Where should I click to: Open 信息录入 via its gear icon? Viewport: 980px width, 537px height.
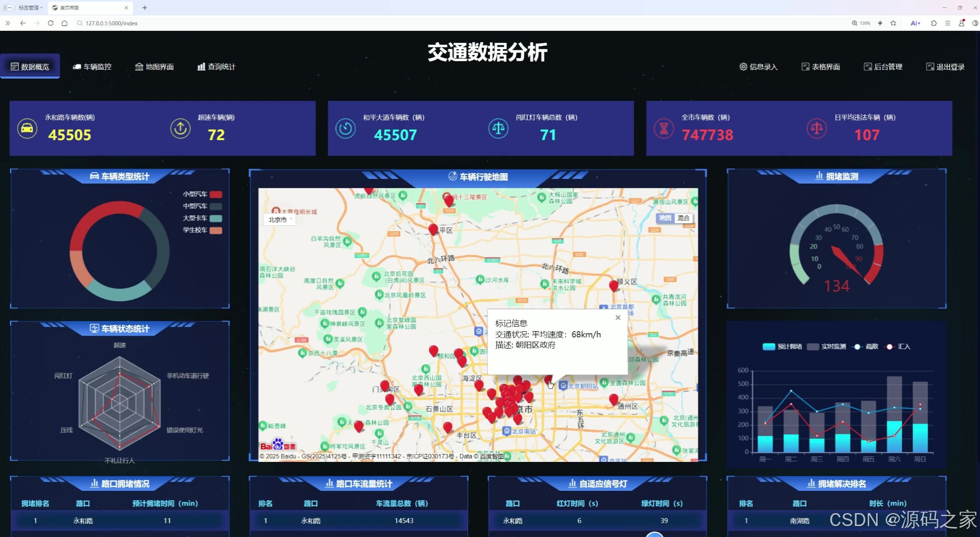coord(743,67)
